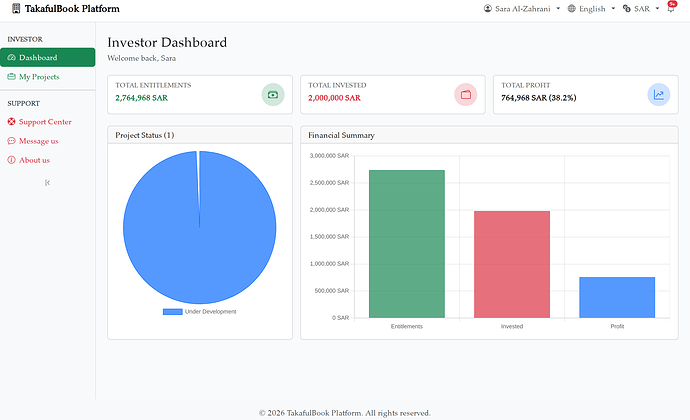Click the user profile avatar icon

488,8
